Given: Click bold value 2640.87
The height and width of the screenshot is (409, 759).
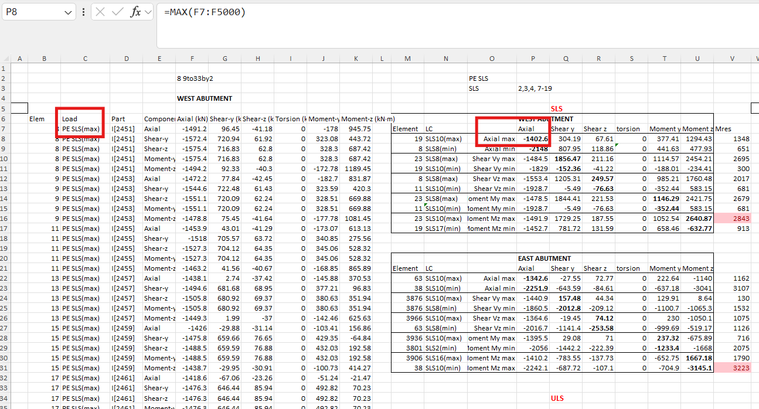Looking at the screenshot, I should tap(699, 219).
